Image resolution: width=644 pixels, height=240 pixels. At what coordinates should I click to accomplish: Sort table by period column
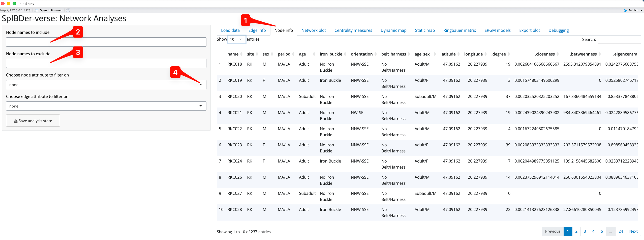[x=286, y=54]
